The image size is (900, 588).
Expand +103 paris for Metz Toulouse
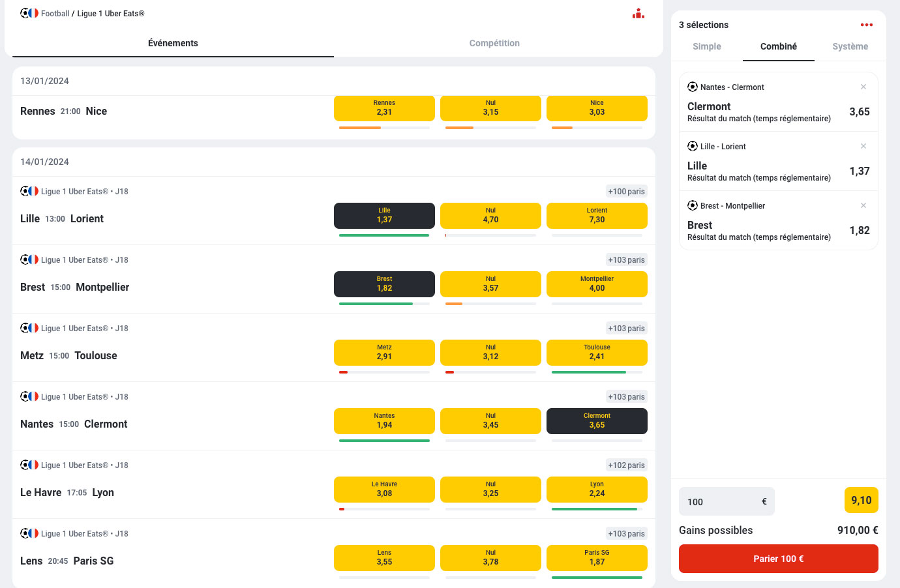626,329
